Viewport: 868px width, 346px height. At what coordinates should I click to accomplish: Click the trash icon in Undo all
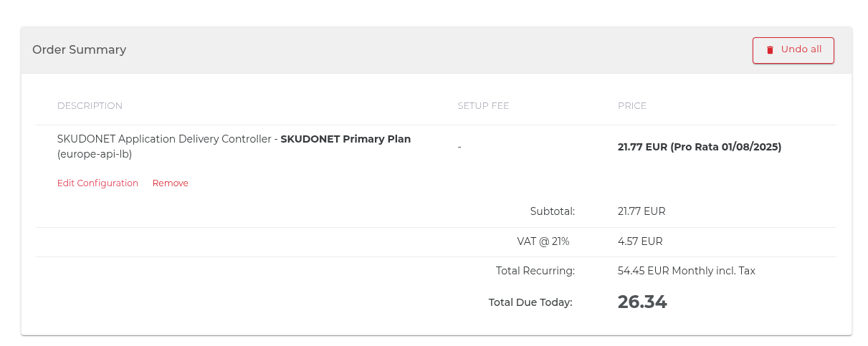coord(770,50)
